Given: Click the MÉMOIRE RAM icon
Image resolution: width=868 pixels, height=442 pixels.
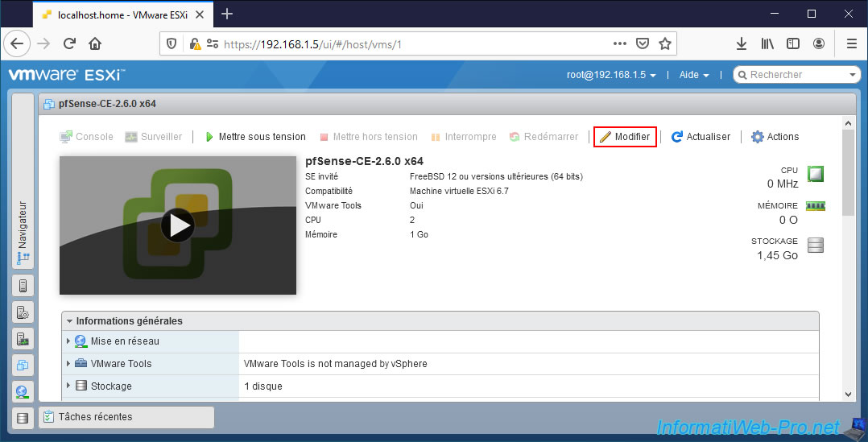Looking at the screenshot, I should [816, 206].
